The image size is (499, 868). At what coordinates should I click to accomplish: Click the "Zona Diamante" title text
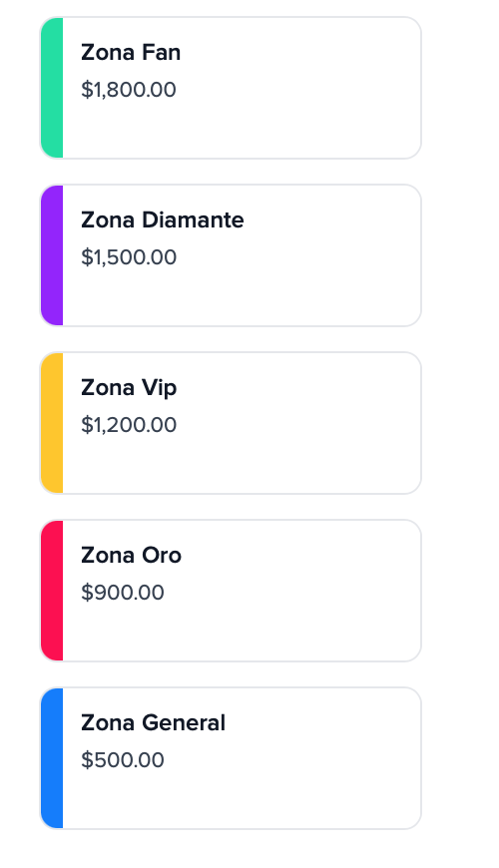pos(163,220)
